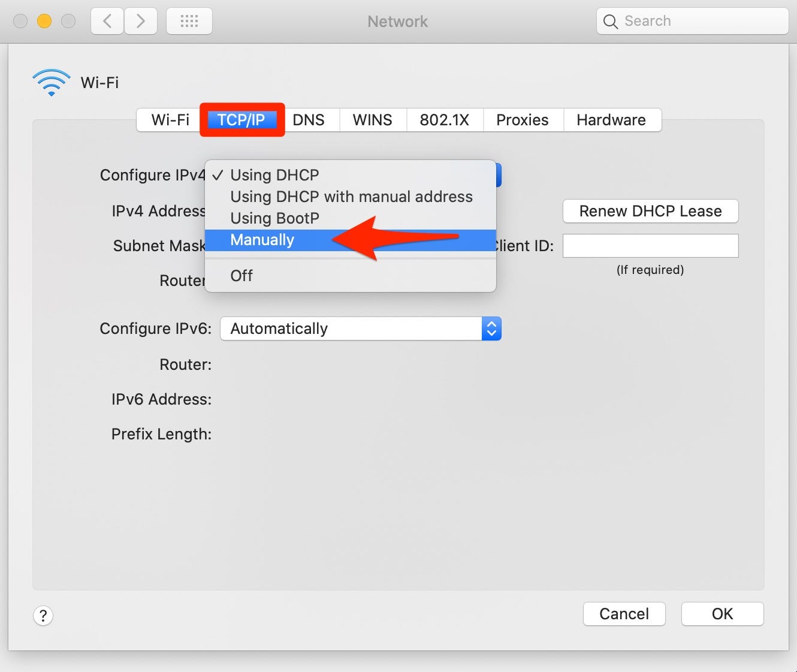Click the yellow minimize window button
The height and width of the screenshot is (672, 797).
(x=44, y=22)
